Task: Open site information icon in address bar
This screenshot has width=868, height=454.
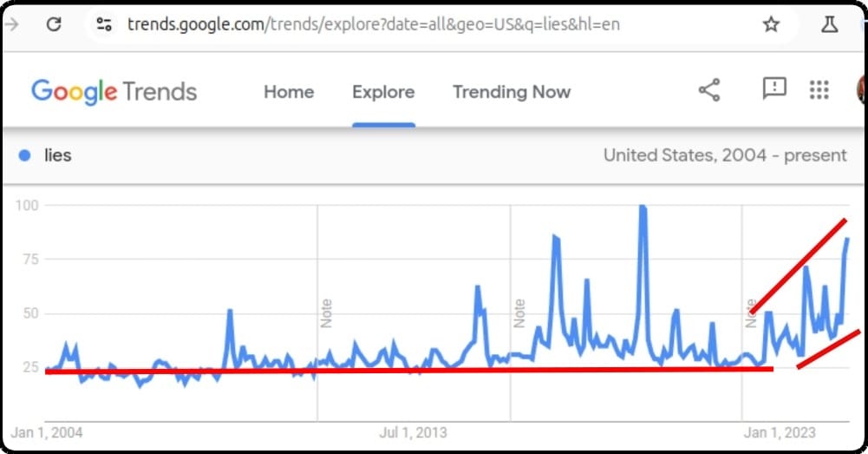Action: click(103, 23)
